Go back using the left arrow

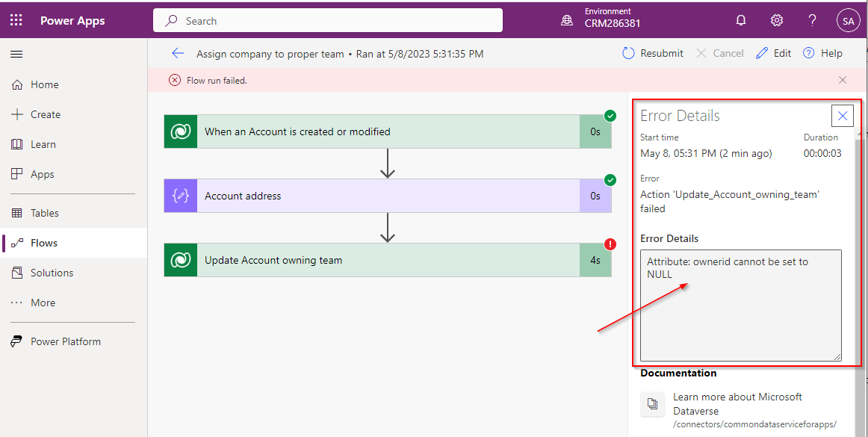[x=178, y=53]
